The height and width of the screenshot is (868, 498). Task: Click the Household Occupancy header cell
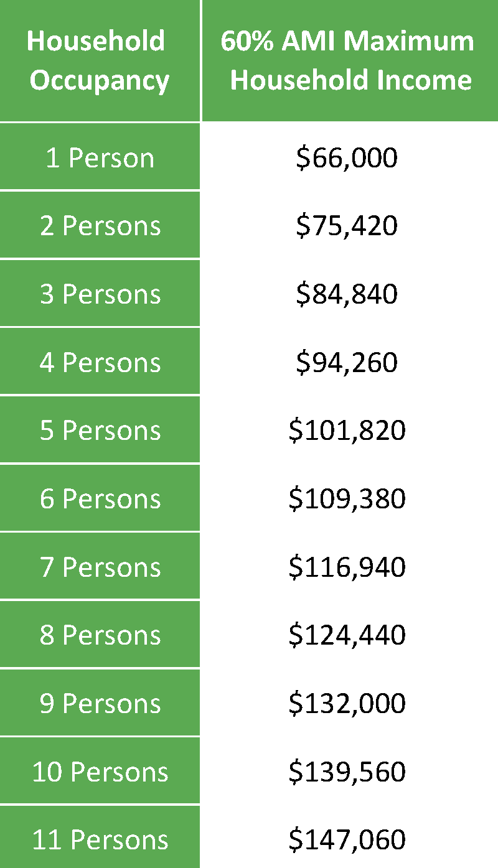[x=100, y=61]
